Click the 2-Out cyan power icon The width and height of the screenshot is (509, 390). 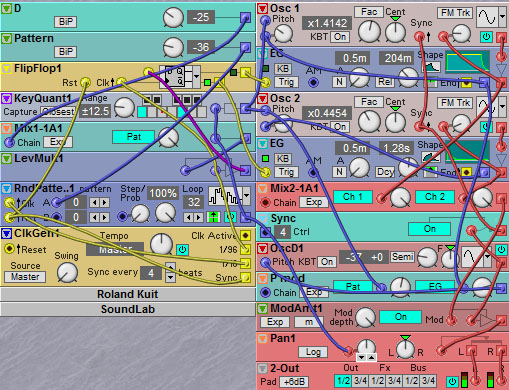(452, 381)
